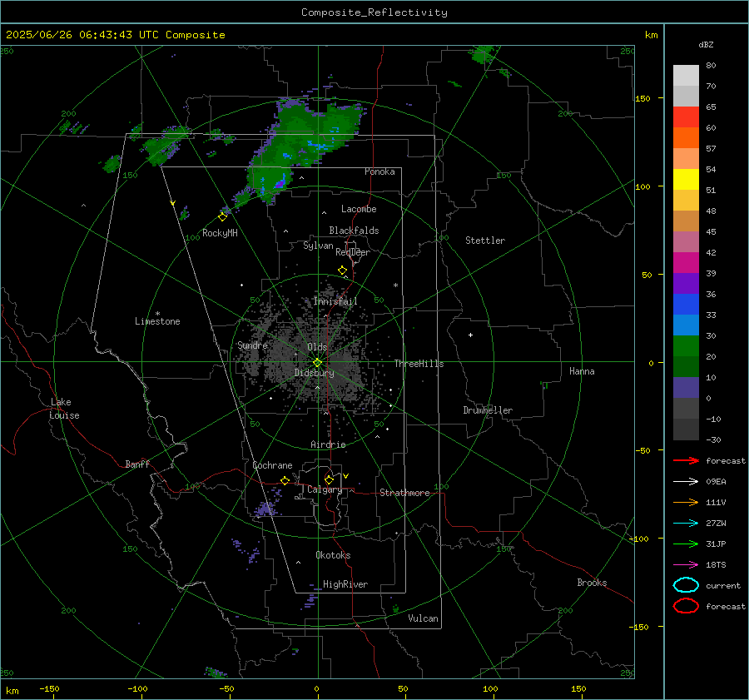
Task: Click the purple echo patch southwest of Calgary
Action: coord(264,509)
